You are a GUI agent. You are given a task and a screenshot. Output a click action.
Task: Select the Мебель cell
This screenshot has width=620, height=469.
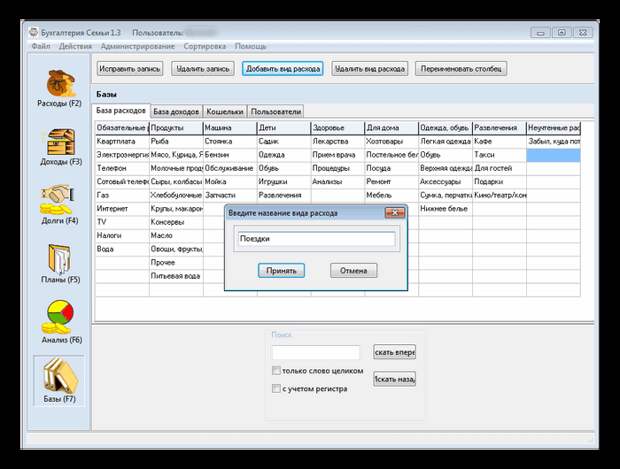coord(391,195)
